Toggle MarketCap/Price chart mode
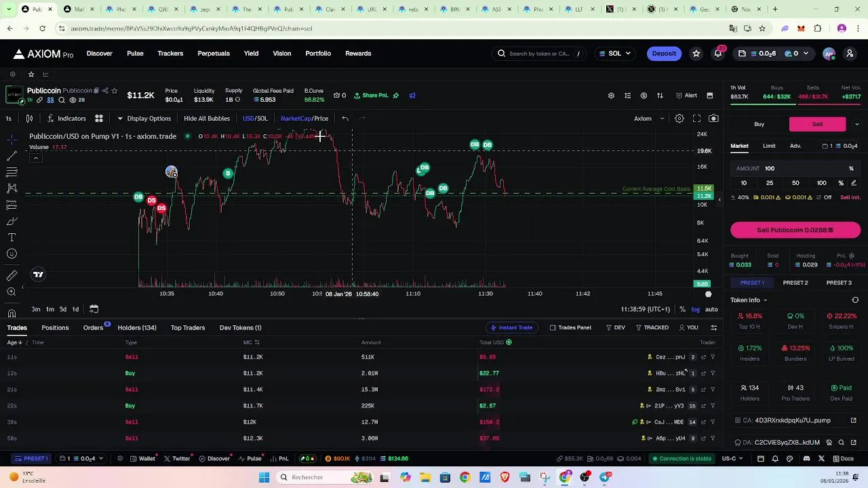 (304, 119)
